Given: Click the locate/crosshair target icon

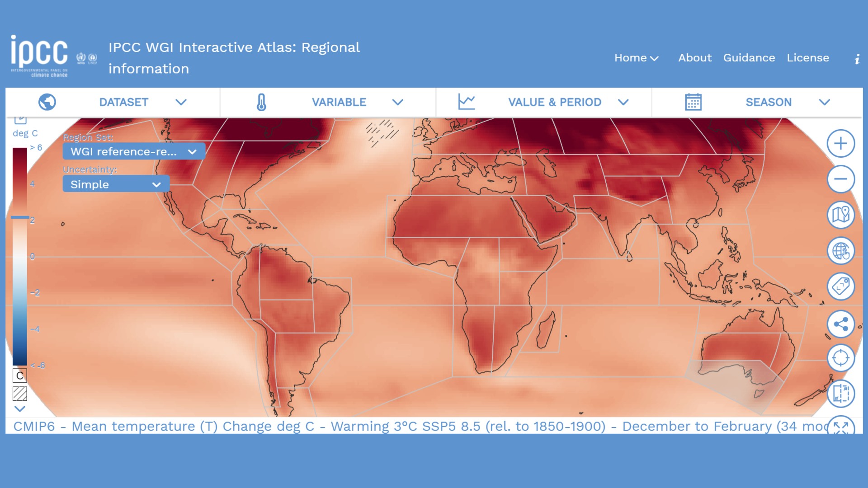Looking at the screenshot, I should (x=842, y=359).
